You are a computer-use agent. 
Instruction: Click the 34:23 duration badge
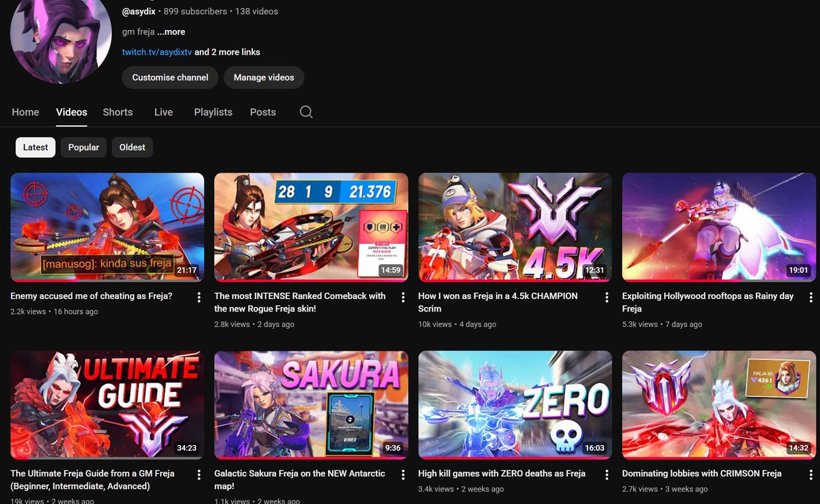pyautogui.click(x=187, y=448)
